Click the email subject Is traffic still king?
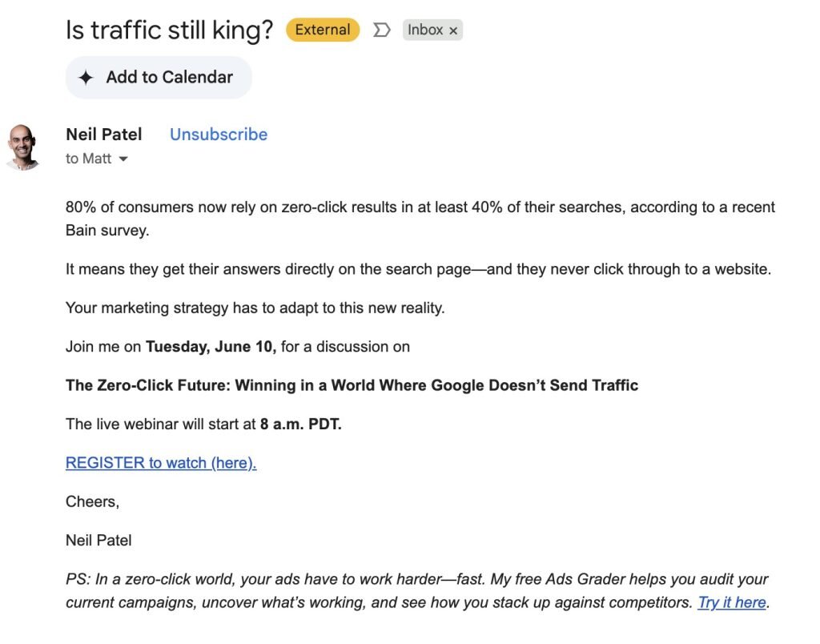The height and width of the screenshot is (644, 820). (x=169, y=30)
